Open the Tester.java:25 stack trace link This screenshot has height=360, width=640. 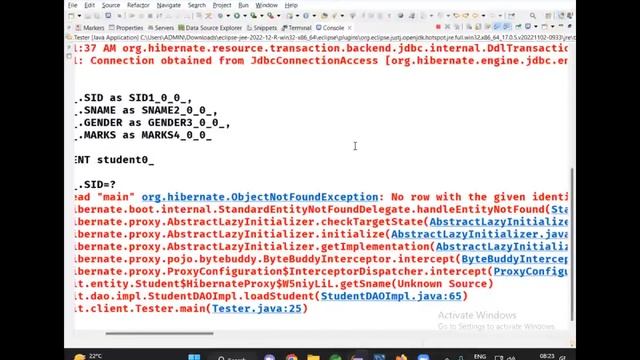tap(257, 309)
